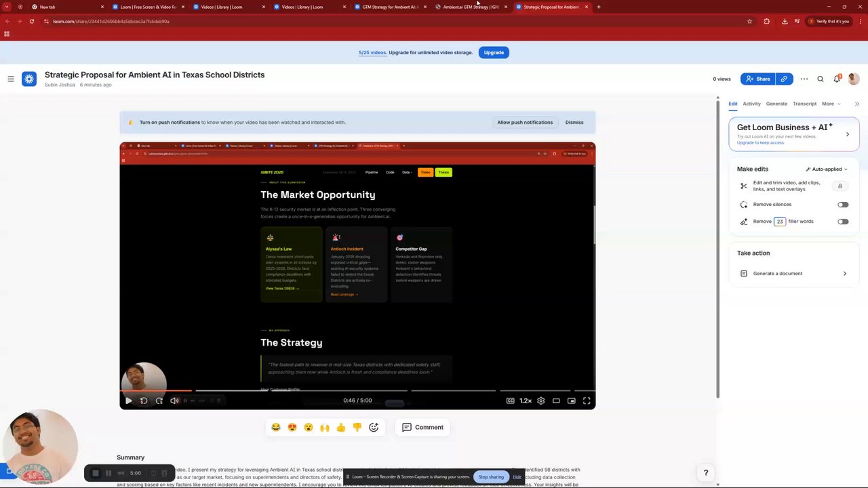Switch to the Activity tab
The height and width of the screenshot is (488, 868).
point(751,104)
